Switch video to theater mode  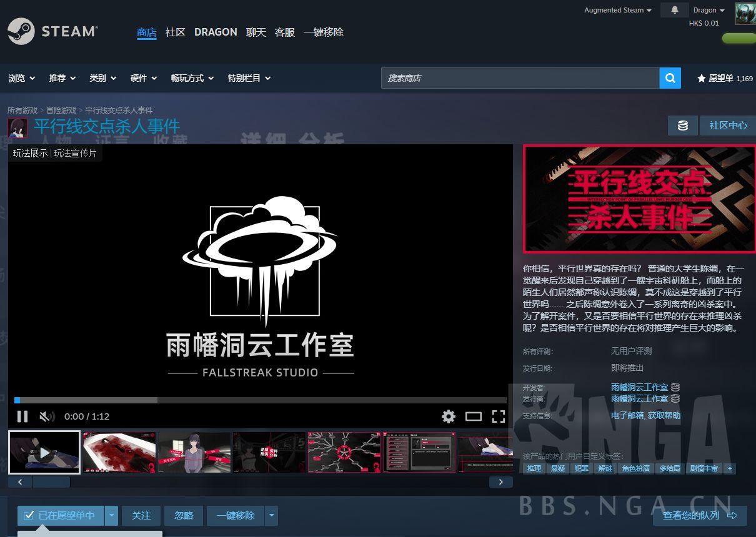pos(474,416)
